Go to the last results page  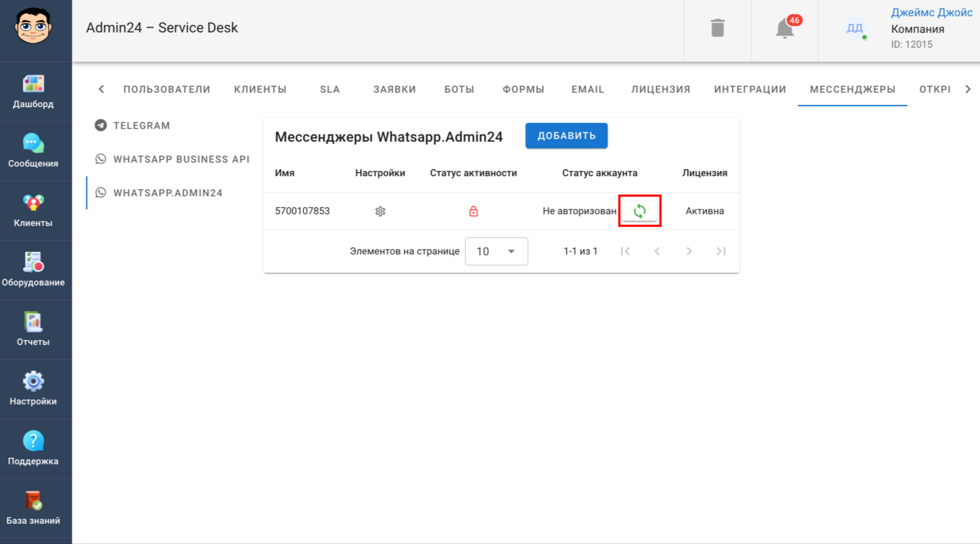click(x=721, y=251)
